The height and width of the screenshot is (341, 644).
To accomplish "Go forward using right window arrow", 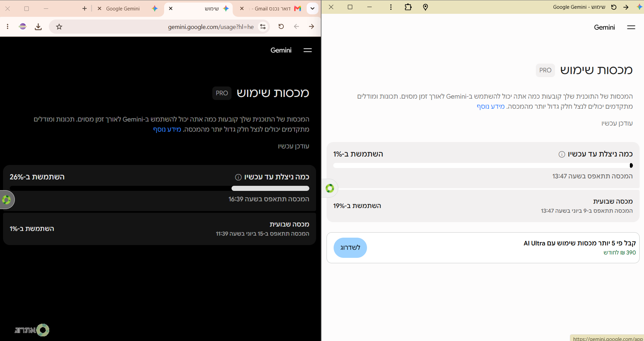I will click(x=626, y=7).
